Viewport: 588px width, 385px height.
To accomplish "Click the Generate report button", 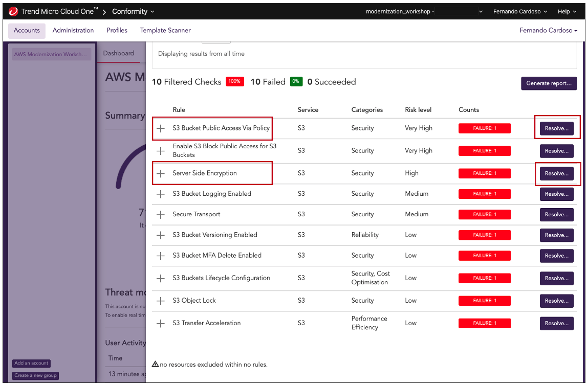I will pos(549,83).
